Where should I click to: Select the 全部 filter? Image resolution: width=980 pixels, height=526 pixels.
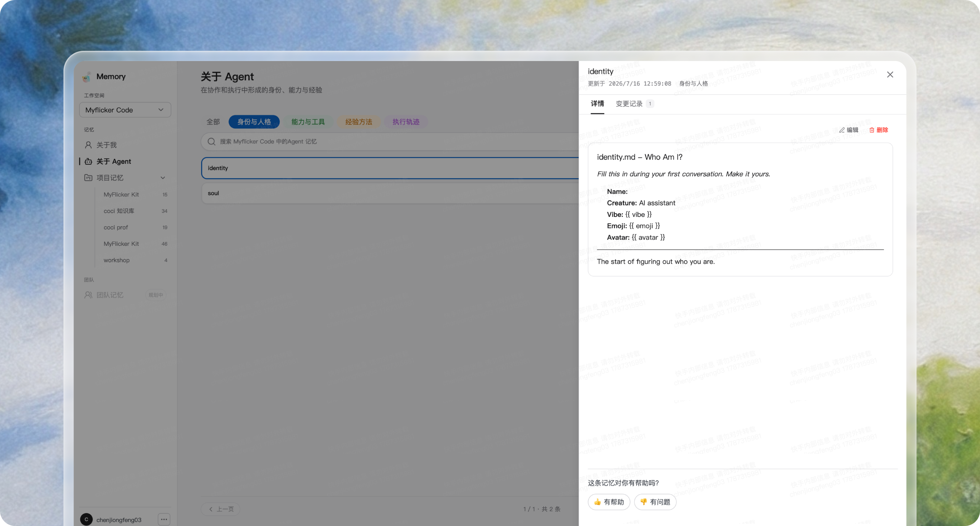pyautogui.click(x=213, y=122)
